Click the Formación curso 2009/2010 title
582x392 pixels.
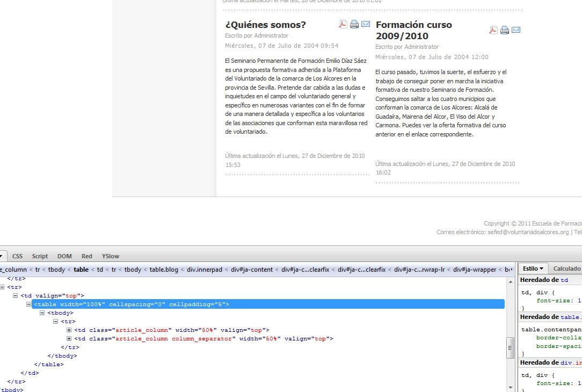coord(413,31)
